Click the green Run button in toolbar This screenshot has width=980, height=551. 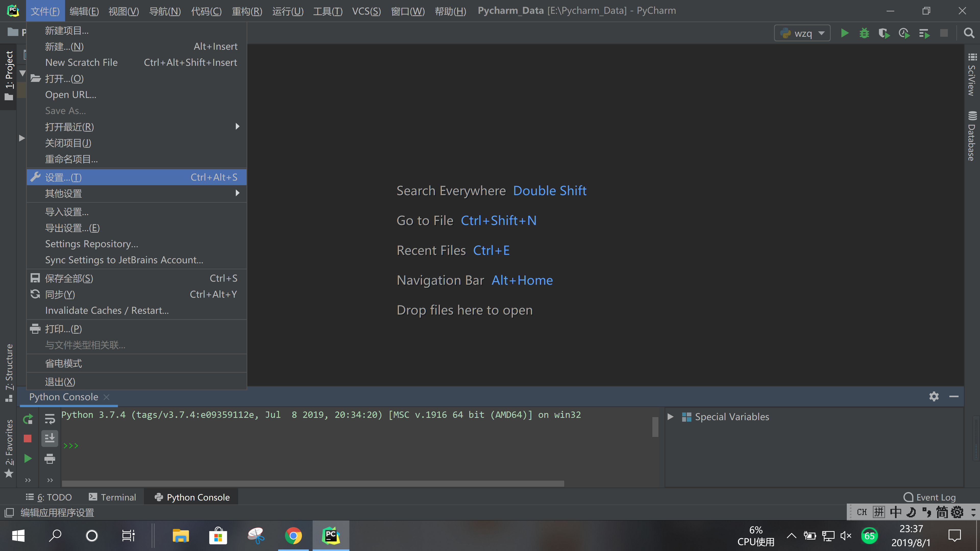click(844, 33)
